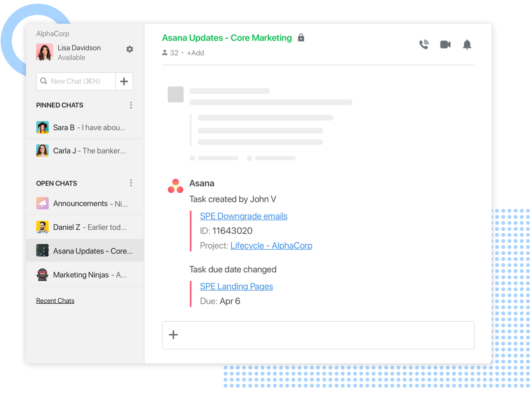The height and width of the screenshot is (402, 532).
Task: Open the Marketing Ninjas chat
Action: pos(85,275)
